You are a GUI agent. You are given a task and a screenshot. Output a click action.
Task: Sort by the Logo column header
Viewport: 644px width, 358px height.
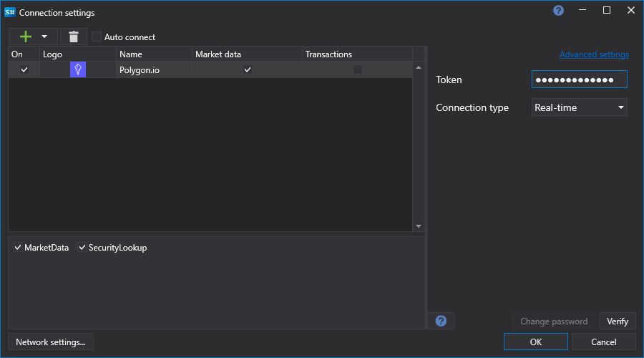coord(78,54)
